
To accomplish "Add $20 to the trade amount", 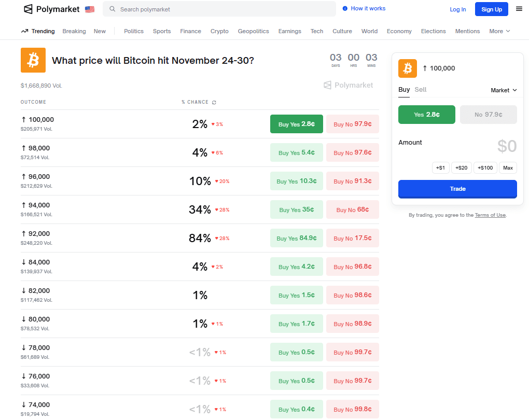I will [x=462, y=168].
